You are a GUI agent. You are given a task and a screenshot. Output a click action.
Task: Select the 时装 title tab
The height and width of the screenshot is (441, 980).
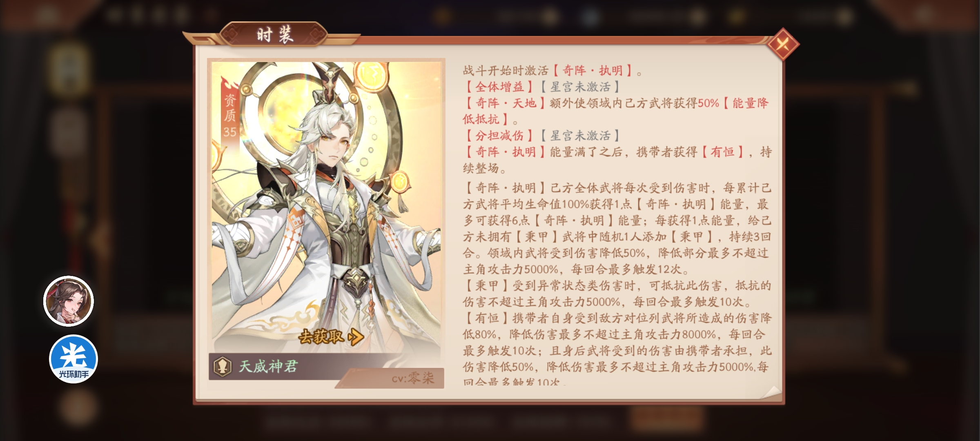274,35
